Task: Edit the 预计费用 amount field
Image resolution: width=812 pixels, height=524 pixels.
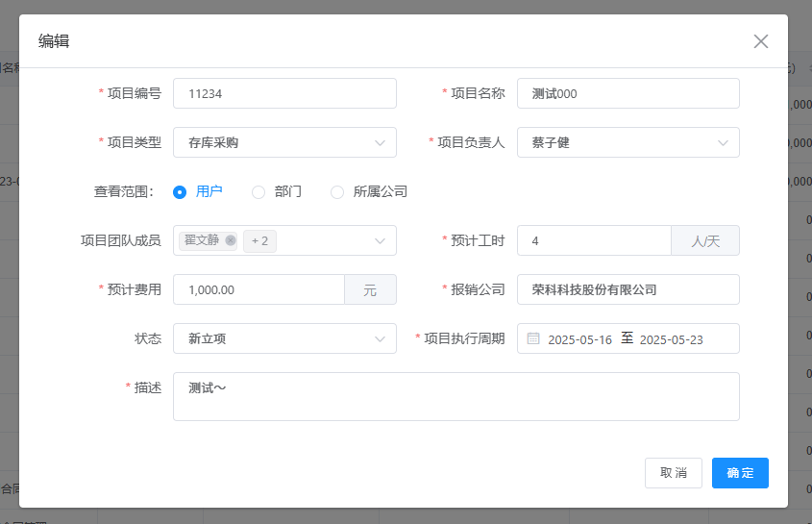Action: pyautogui.click(x=258, y=289)
